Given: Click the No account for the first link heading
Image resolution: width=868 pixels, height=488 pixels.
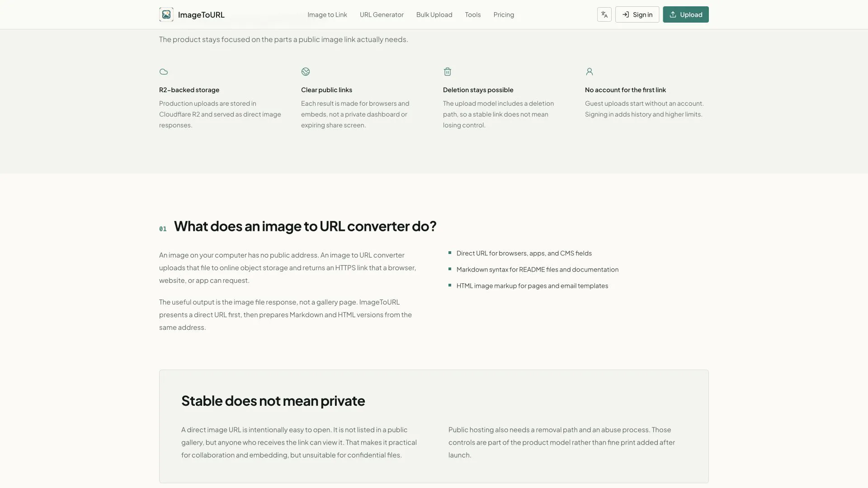Looking at the screenshot, I should click(x=625, y=90).
